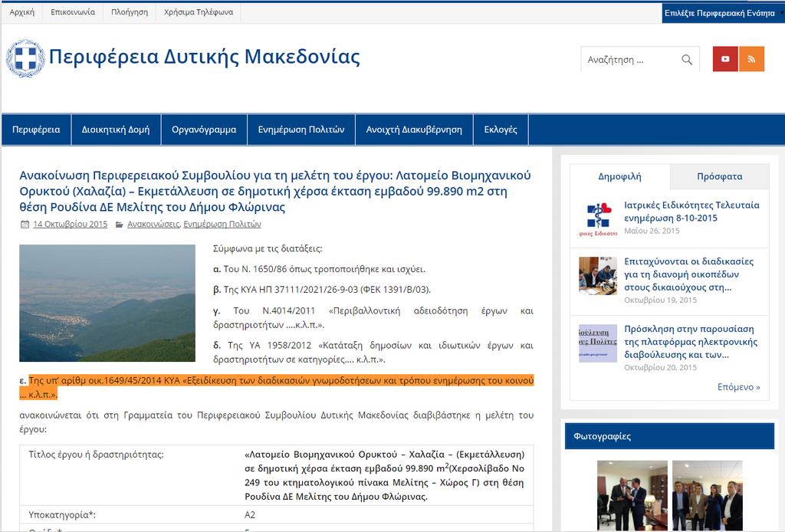Open the Εκλογές navigation menu
Viewport: 785px width, 532px height.
click(500, 130)
